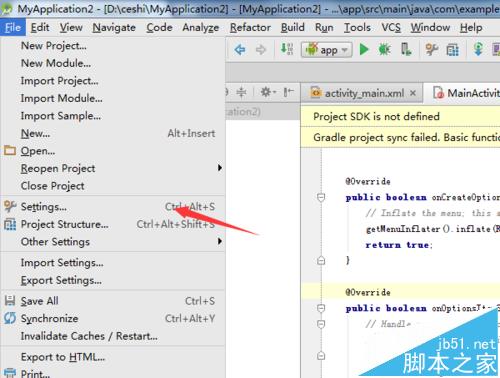Open the File menu

coord(13,27)
